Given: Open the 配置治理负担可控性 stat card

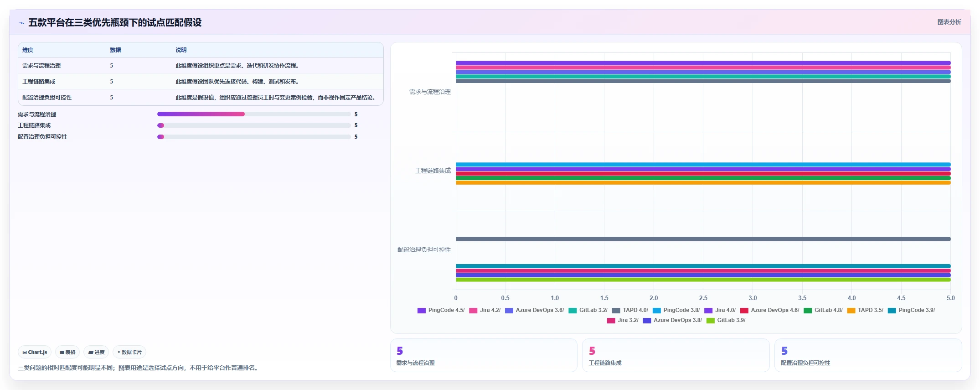Looking at the screenshot, I should 868,355.
